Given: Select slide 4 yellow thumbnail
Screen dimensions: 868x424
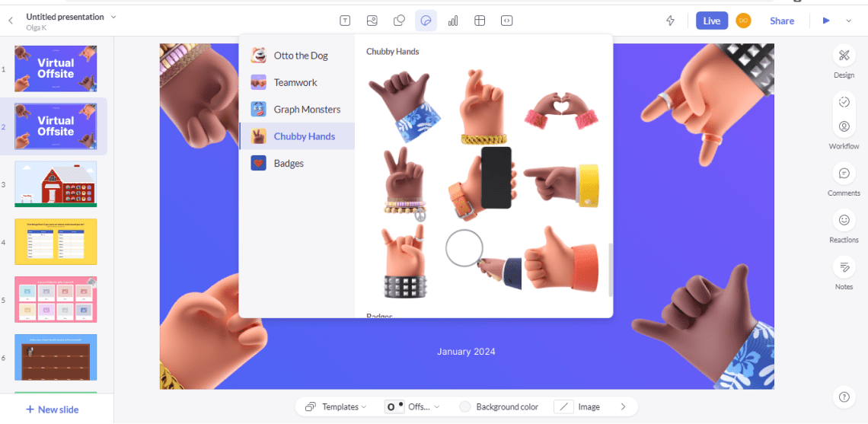Looking at the screenshot, I should (56, 241).
